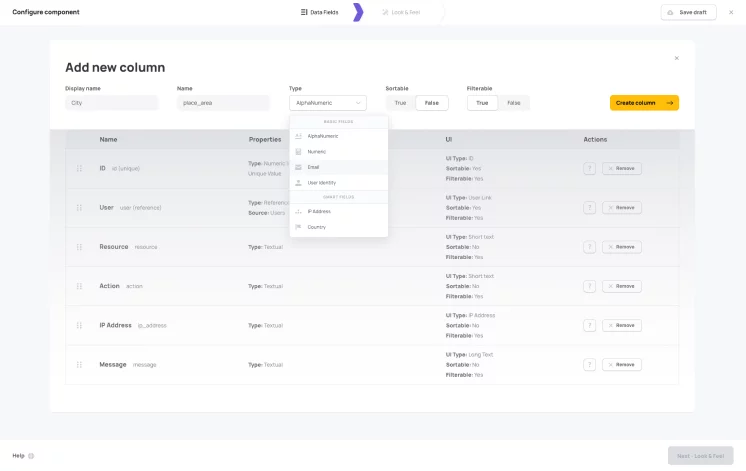
Task: Click the drag handle on the ID row
Action: pyautogui.click(x=79, y=168)
